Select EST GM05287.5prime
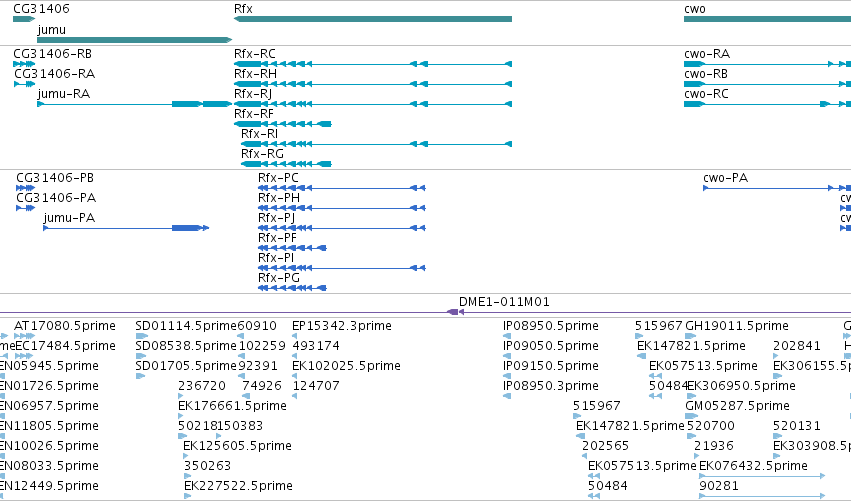Viewport: 851px width, 501px height. (738, 406)
